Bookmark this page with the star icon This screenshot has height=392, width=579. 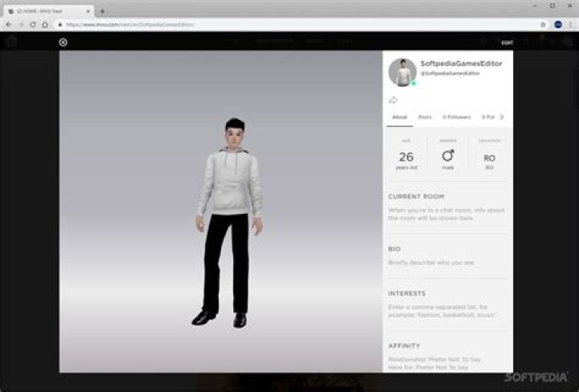[x=544, y=25]
